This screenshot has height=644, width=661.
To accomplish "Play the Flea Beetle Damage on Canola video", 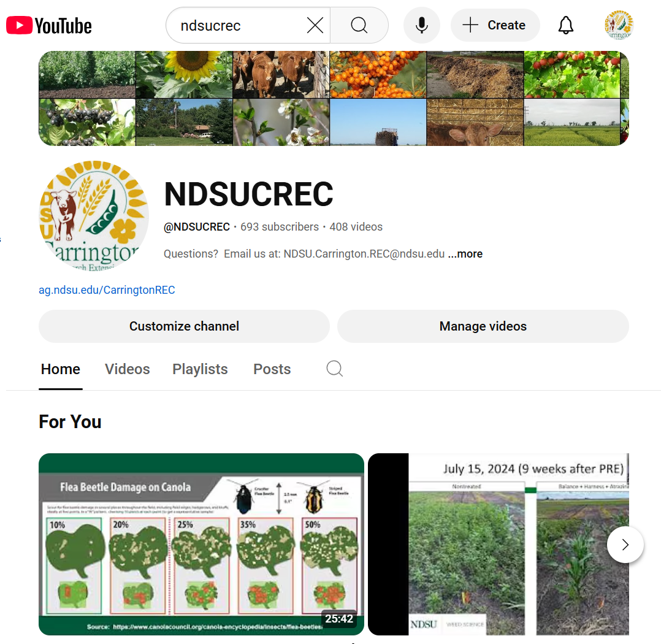I will tap(201, 544).
